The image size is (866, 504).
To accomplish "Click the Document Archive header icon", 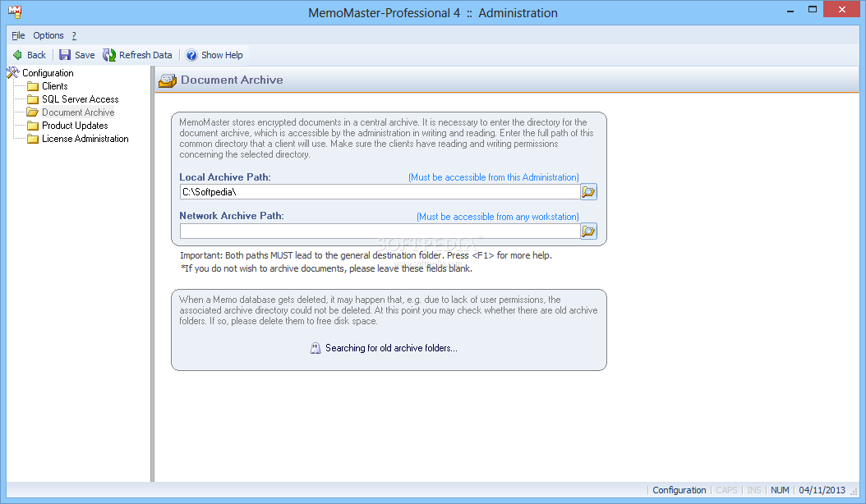I will (x=168, y=80).
